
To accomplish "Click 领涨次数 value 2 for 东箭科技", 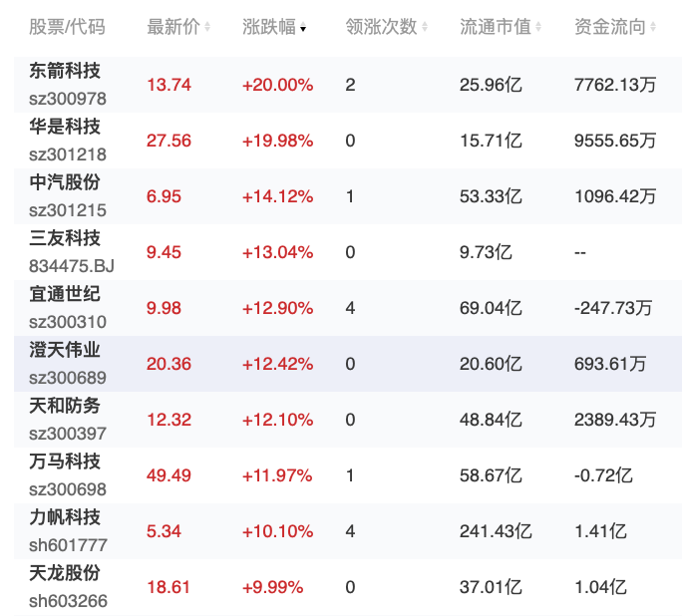I will point(351,85).
